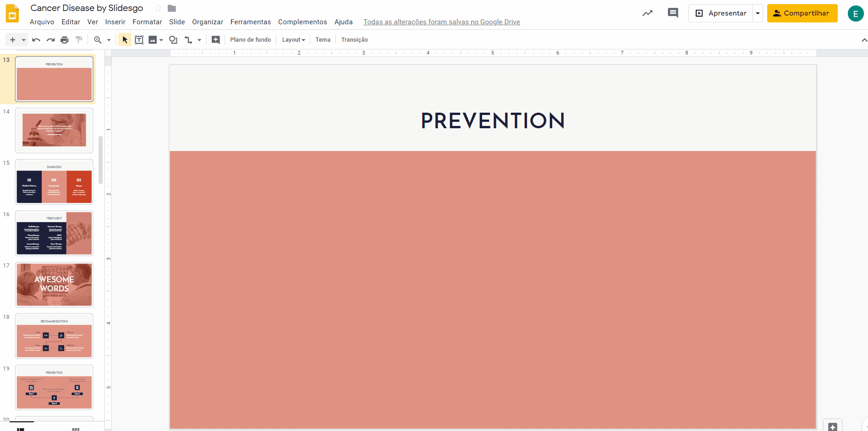The height and width of the screenshot is (431, 868).
Task: Open the Slide menu
Action: (177, 22)
